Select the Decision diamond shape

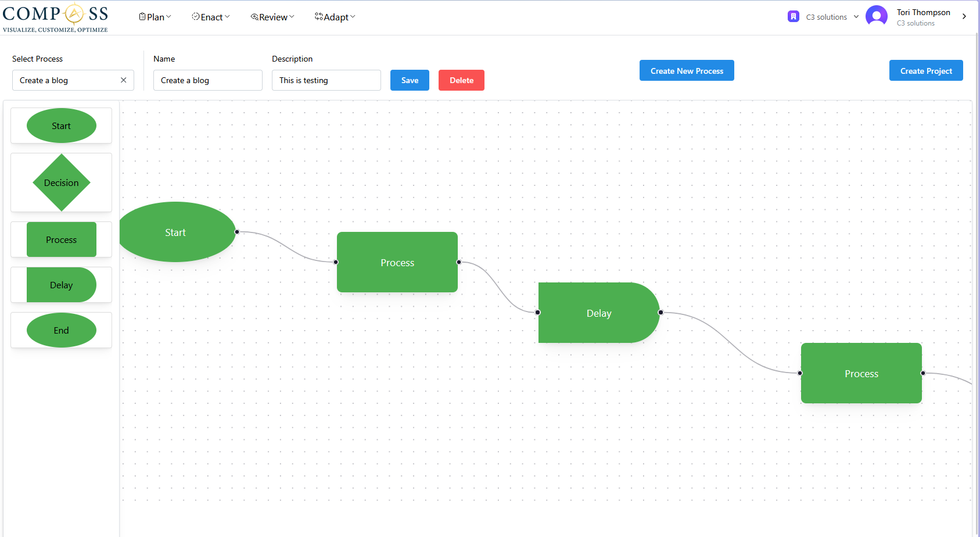point(61,182)
